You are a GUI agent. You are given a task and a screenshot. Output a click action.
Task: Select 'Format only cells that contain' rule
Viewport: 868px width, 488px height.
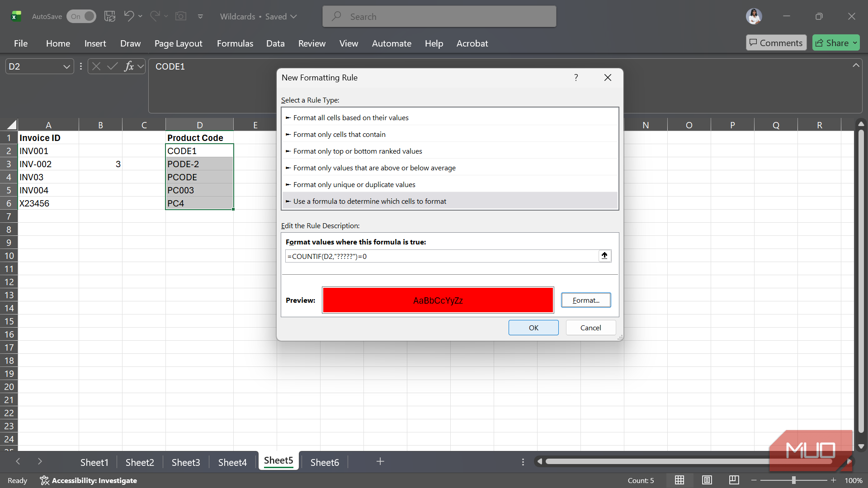tap(450, 134)
